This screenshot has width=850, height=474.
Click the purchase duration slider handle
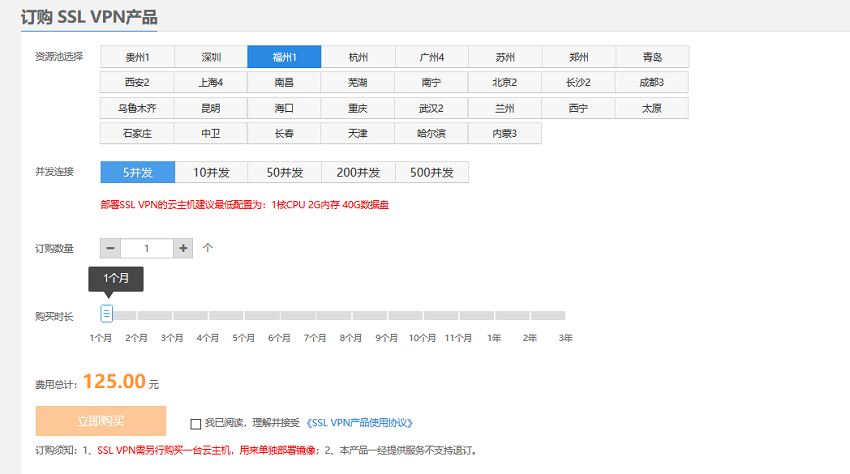106,314
